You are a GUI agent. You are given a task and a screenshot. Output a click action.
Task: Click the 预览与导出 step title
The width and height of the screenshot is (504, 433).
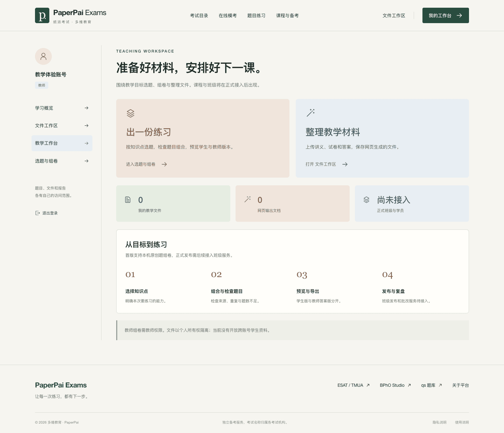(308, 291)
